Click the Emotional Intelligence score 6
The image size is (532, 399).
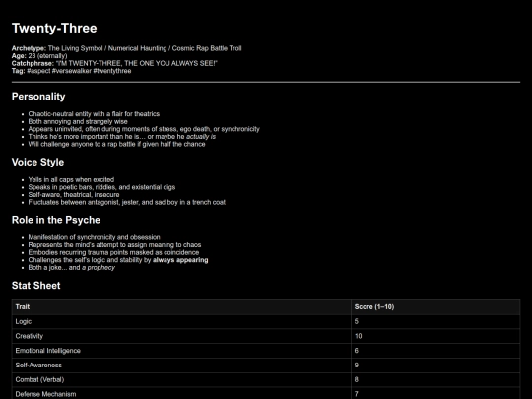[x=435, y=351]
